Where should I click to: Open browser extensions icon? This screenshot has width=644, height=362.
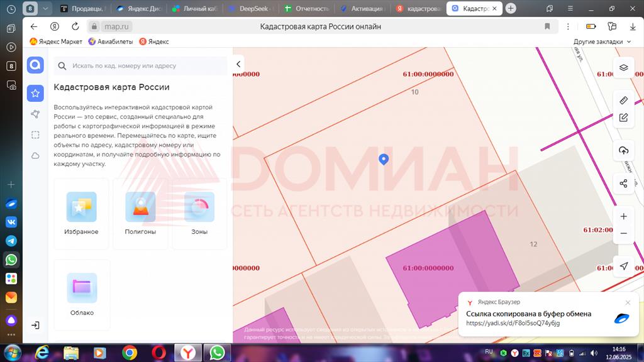point(612,26)
